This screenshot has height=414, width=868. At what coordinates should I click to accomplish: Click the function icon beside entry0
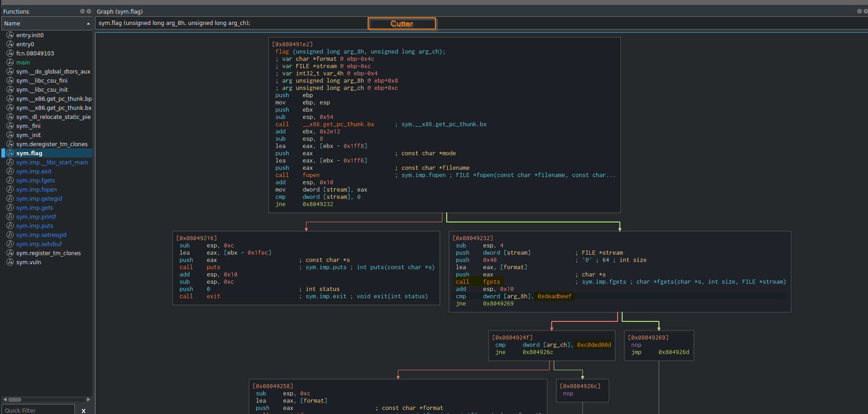[10, 44]
